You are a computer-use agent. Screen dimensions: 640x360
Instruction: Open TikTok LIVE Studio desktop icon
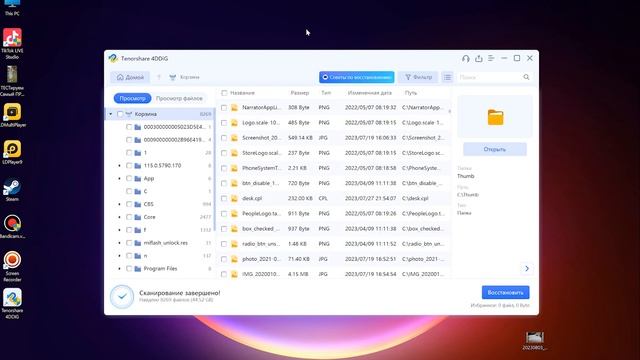pyautogui.click(x=12, y=44)
